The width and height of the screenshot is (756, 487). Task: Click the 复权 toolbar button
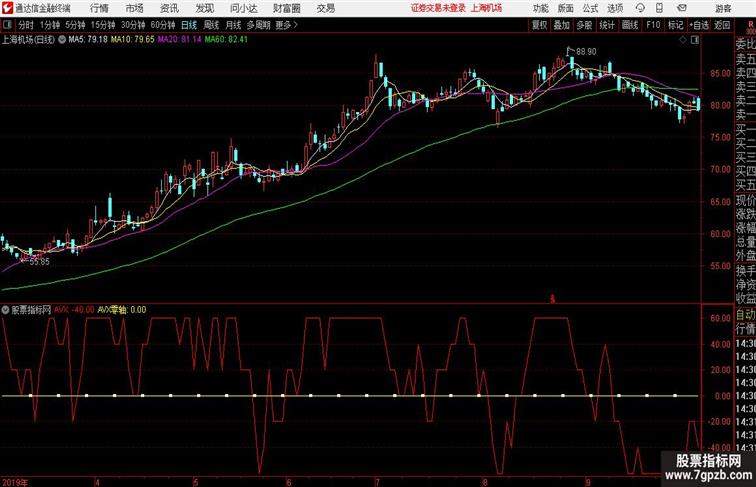[x=540, y=25]
